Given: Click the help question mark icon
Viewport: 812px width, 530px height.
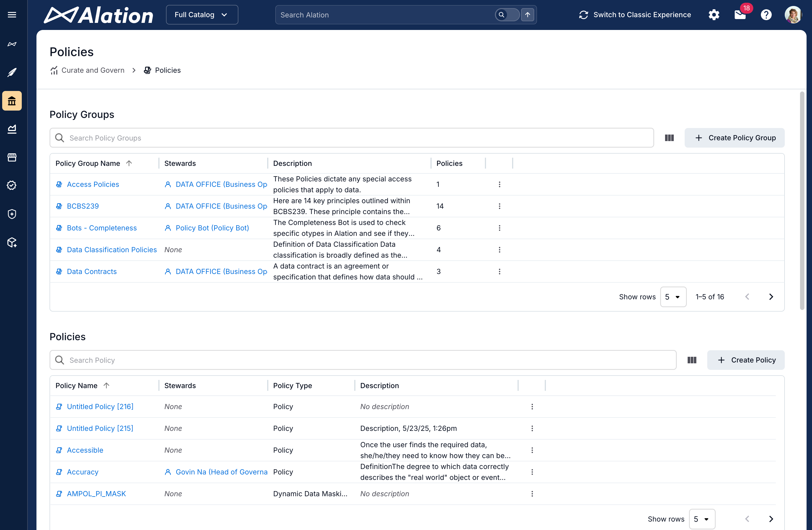Looking at the screenshot, I should (766, 15).
